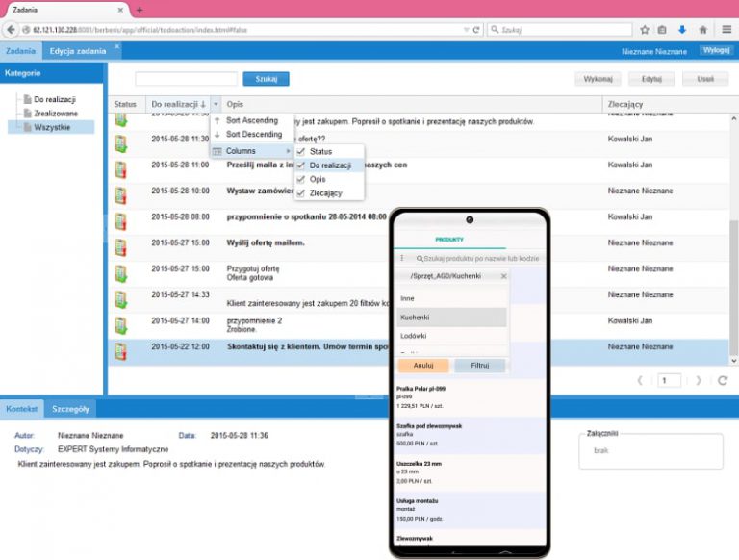
Task: Click the Wyloguj logout button
Action: coord(715,50)
